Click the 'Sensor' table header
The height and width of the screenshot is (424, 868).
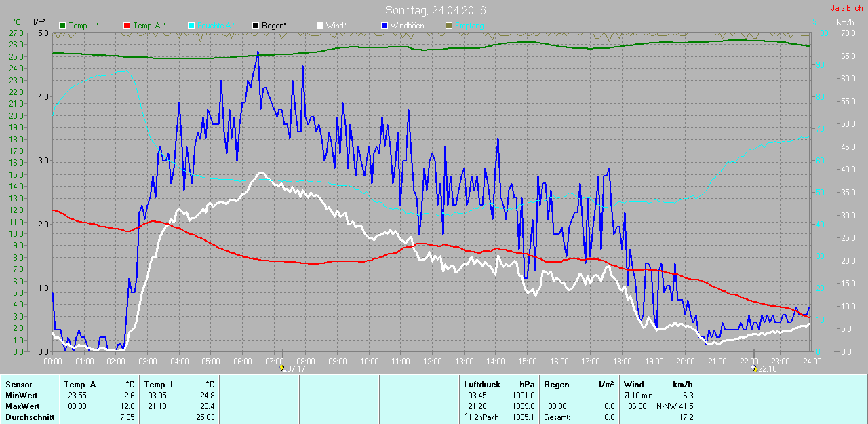(x=18, y=385)
